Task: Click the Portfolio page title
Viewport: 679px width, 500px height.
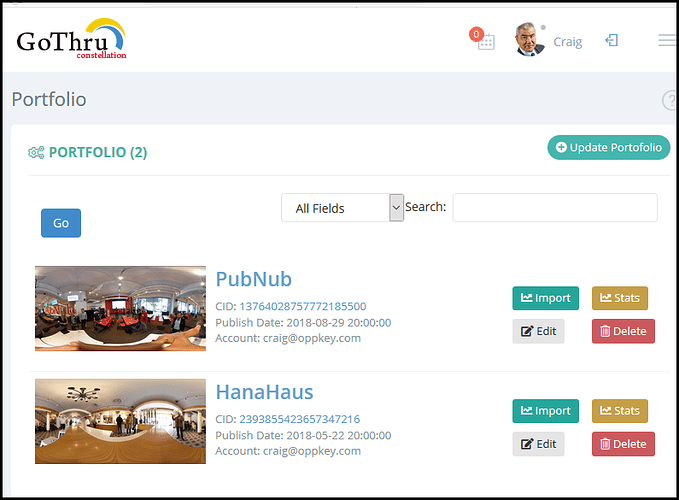Action: [49, 100]
